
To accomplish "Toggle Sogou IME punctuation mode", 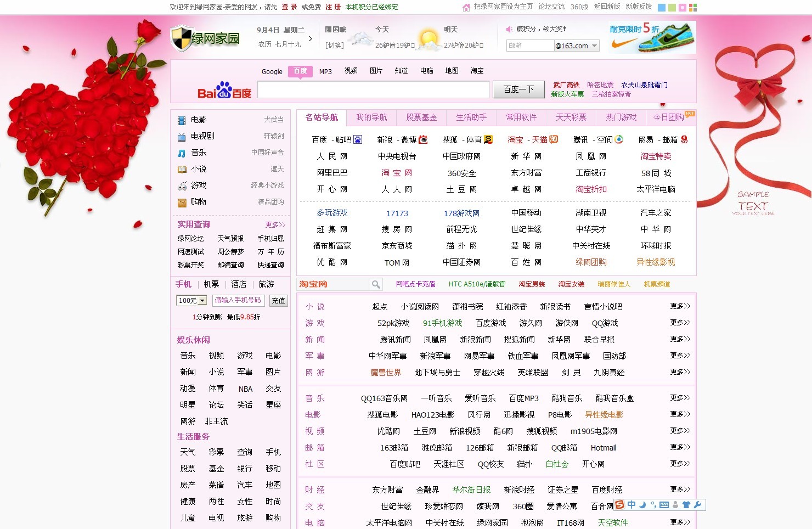I will (x=653, y=505).
